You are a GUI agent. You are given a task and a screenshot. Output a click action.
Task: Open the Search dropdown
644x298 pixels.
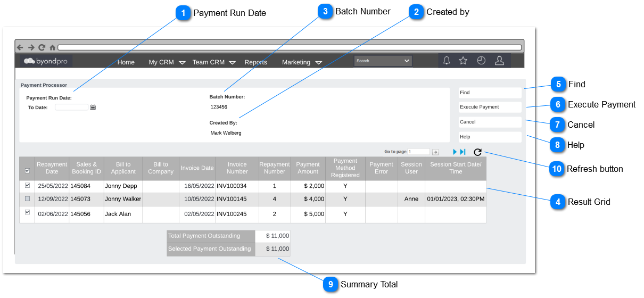[383, 61]
